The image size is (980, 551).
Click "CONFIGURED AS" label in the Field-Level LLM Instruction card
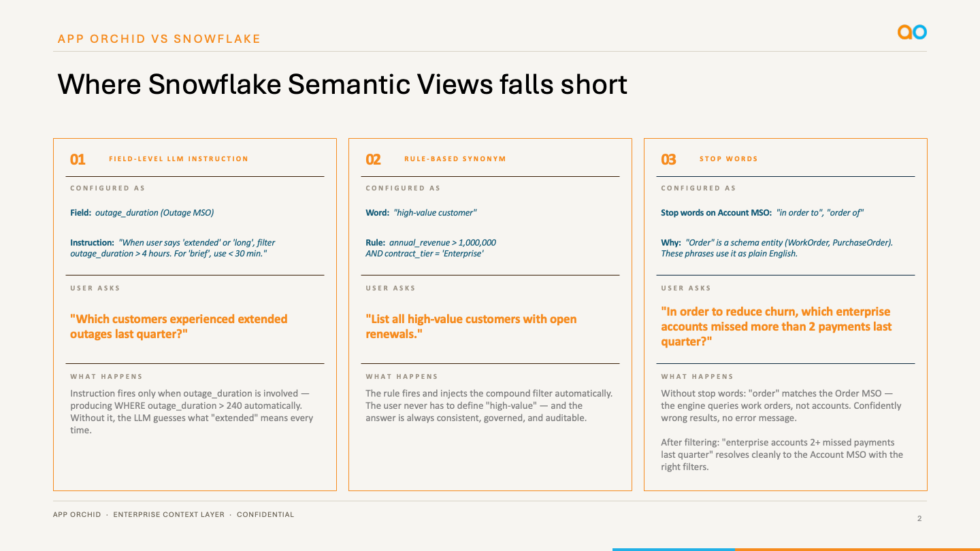click(x=108, y=188)
